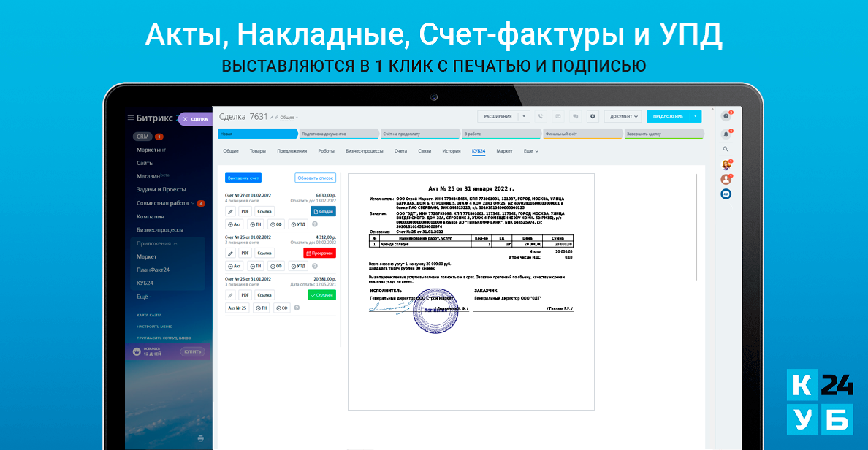Close the СДЕЛКА slider with the X icon
The width and height of the screenshot is (868, 450).
click(x=186, y=119)
